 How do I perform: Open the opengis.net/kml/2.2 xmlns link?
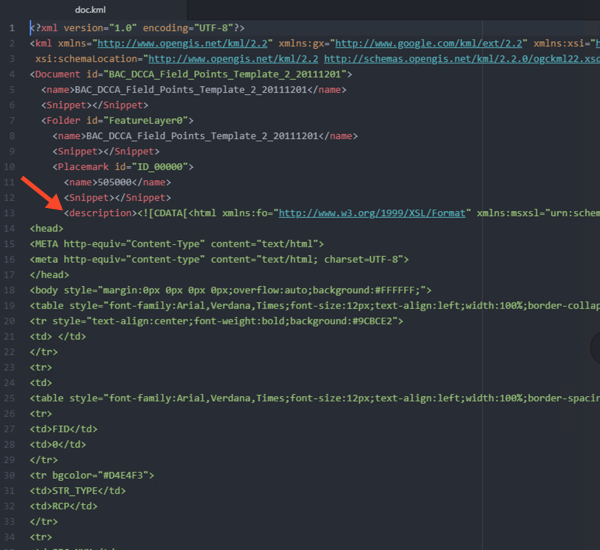182,43
